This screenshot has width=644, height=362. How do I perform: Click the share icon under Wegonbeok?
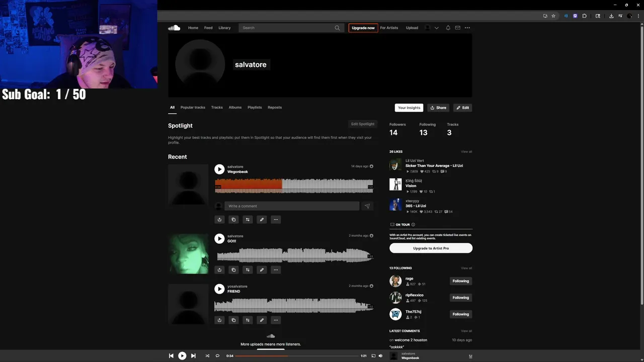click(x=219, y=219)
